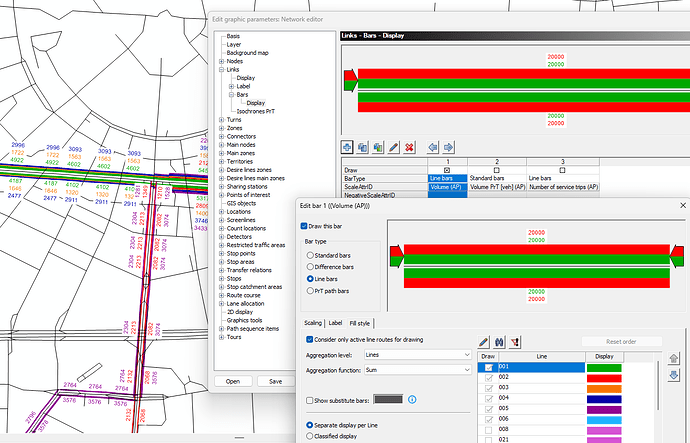Click the second copy bar icon with green
This screenshot has width=690, height=443.
[x=378, y=147]
